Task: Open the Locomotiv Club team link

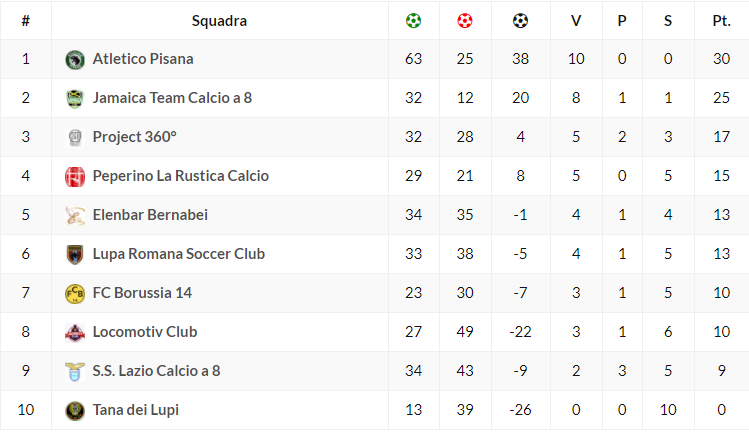Action: [145, 332]
